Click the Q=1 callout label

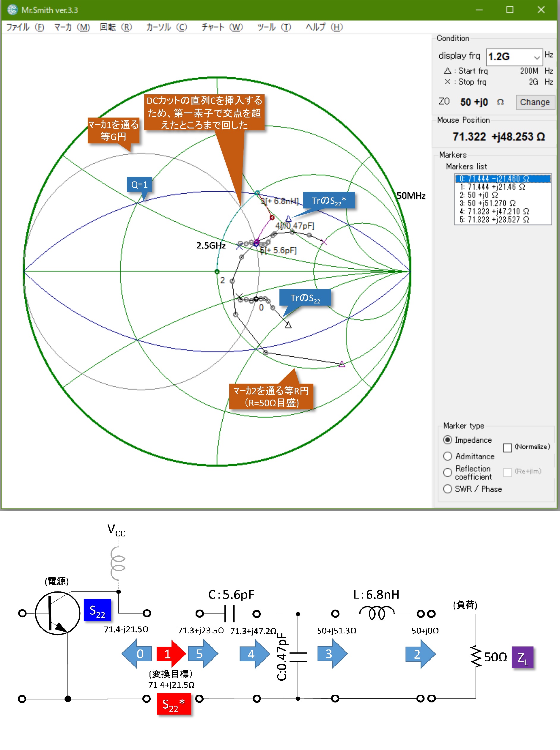[139, 185]
